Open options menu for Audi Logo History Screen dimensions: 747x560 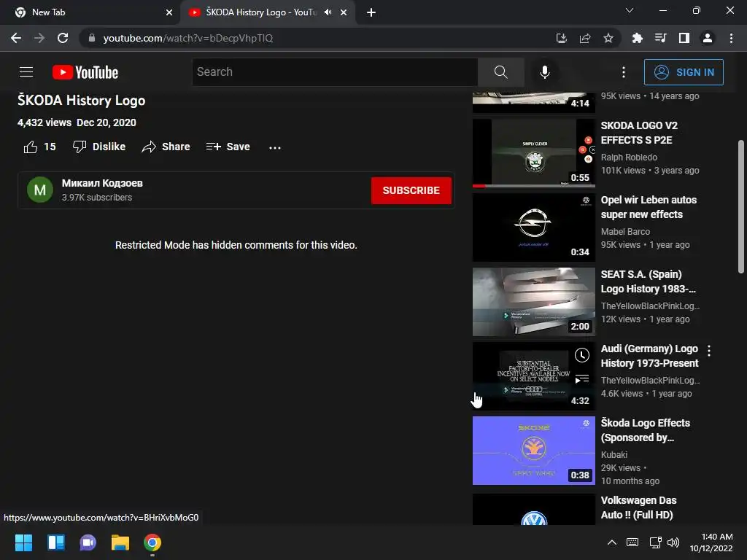tap(709, 351)
